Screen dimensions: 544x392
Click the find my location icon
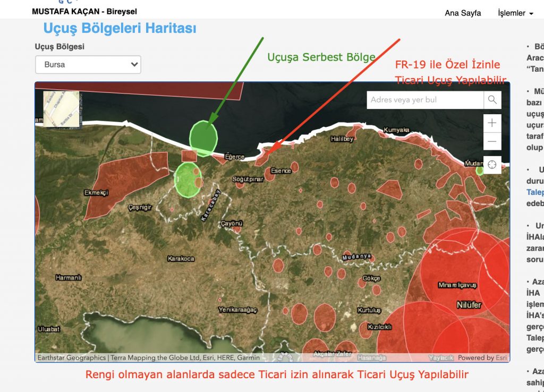click(492, 164)
